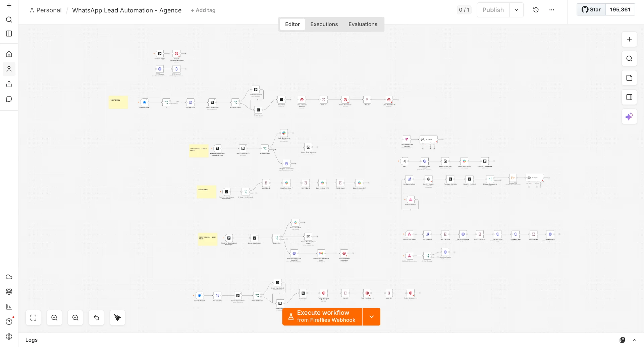Pop out the Logs panel
Screen dimensions: 644x347
click(622, 340)
